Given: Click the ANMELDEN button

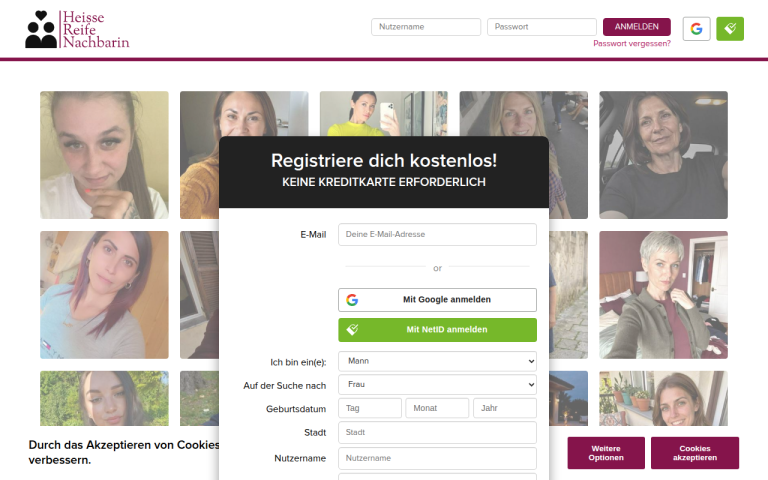Looking at the screenshot, I should (x=636, y=27).
